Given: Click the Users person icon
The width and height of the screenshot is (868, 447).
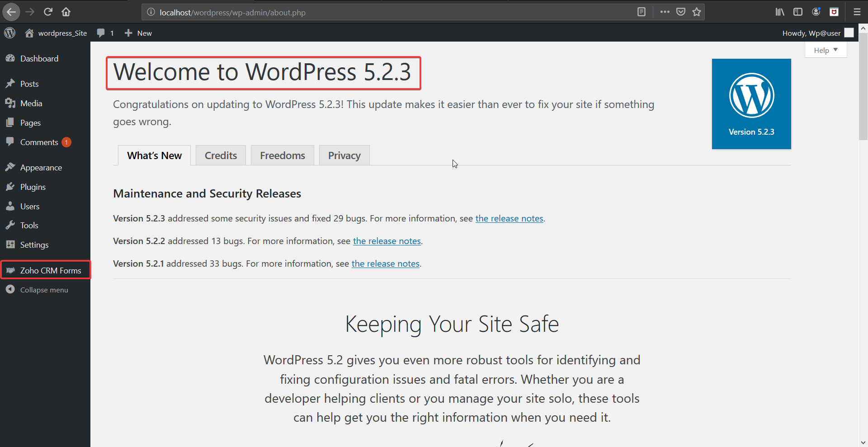Looking at the screenshot, I should point(10,206).
